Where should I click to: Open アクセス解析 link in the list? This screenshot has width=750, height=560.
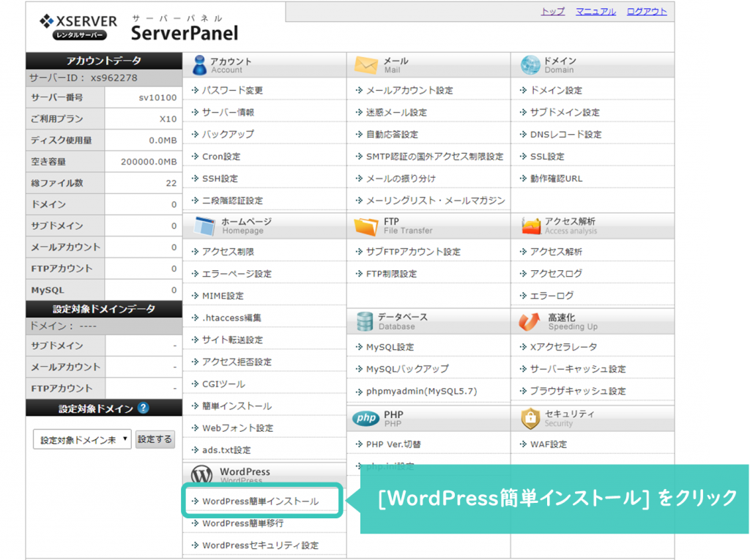pyautogui.click(x=556, y=252)
